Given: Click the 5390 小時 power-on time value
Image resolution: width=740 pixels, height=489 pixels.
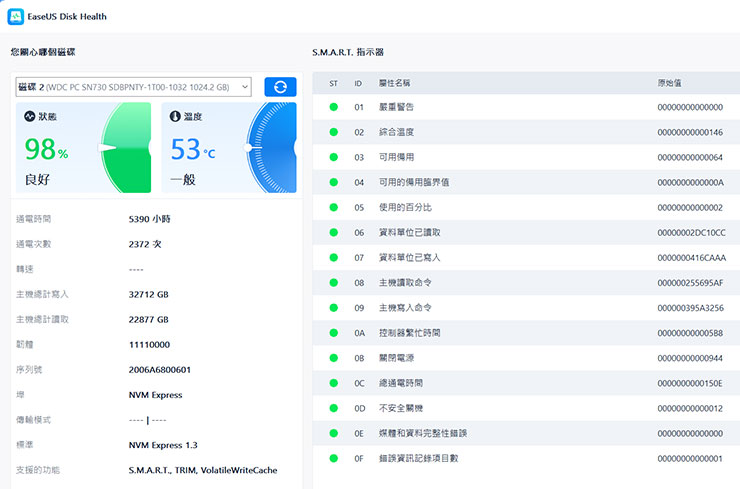Looking at the screenshot, I should point(149,219).
